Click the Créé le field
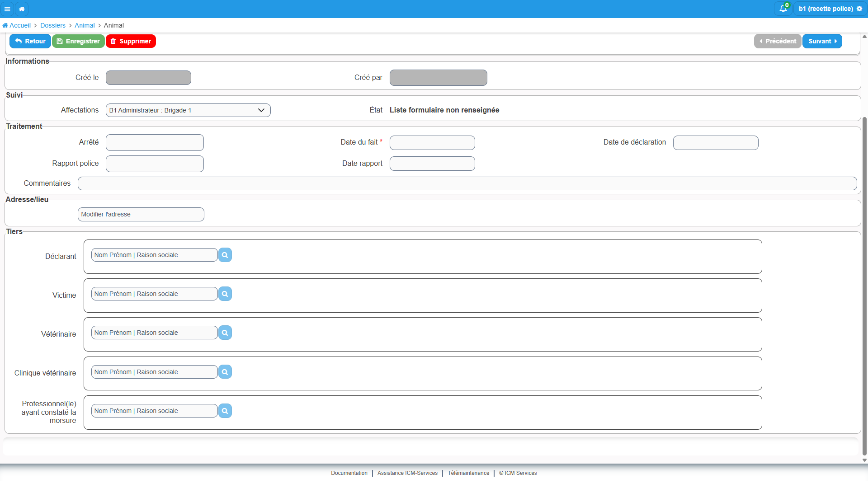The height and width of the screenshot is (488, 868). click(x=148, y=78)
